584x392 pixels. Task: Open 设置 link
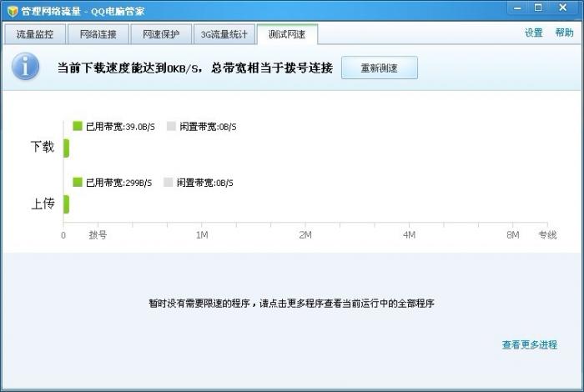tap(533, 33)
